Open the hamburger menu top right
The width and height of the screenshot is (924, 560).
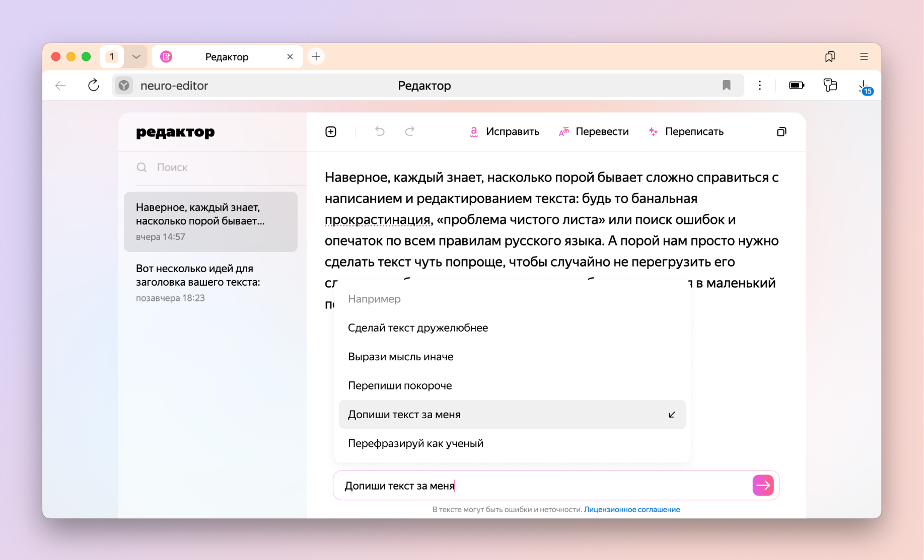pos(864,56)
